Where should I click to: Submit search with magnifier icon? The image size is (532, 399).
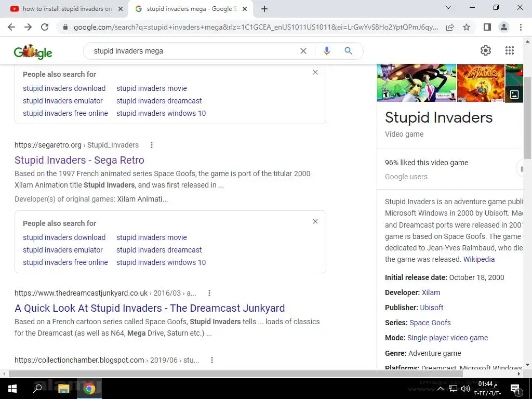coord(348,51)
